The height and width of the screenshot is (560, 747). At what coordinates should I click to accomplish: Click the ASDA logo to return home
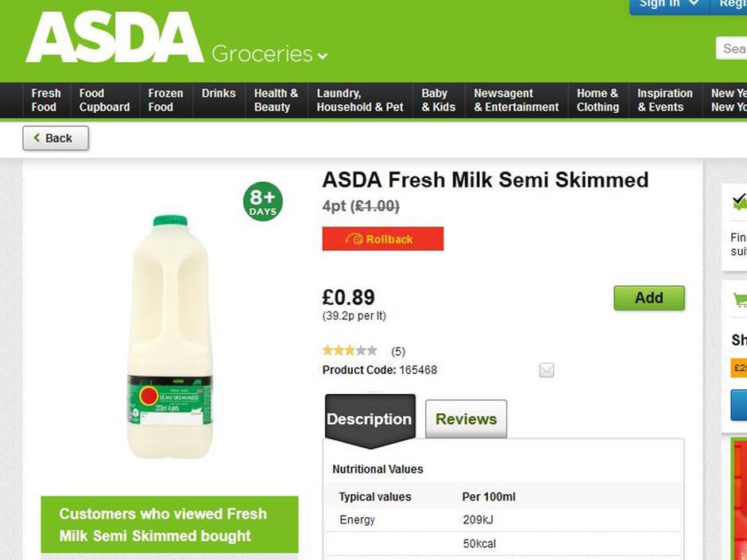111,40
